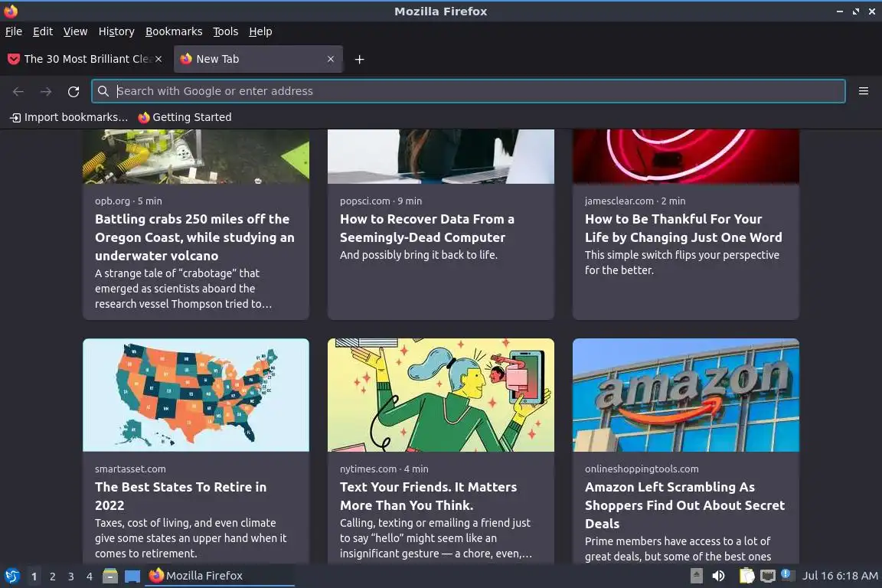Screen dimensions: 882x588
Task: Switch to The 30 Most Brilliant tab
Action: (84, 59)
